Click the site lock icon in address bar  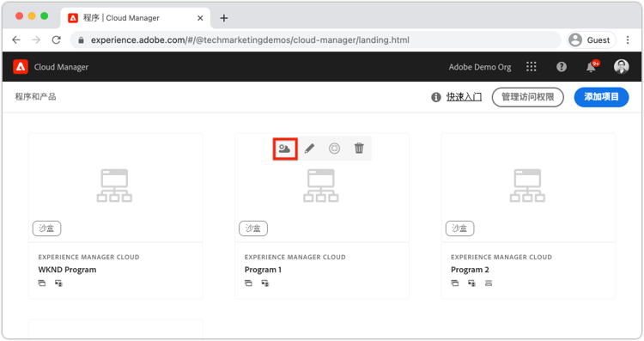tap(81, 40)
